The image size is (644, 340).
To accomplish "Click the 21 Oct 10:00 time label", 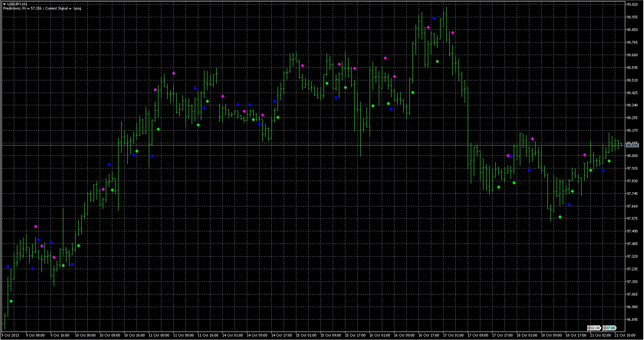I will pyautogui.click(x=625, y=335).
